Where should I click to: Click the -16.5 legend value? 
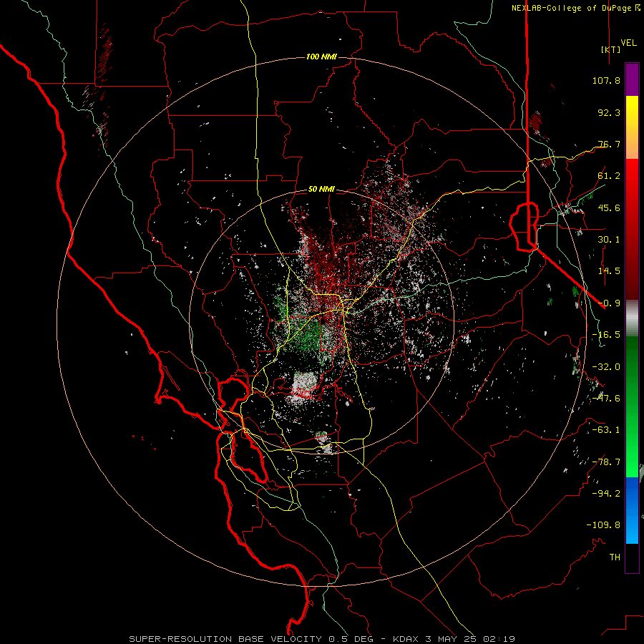tap(606, 335)
